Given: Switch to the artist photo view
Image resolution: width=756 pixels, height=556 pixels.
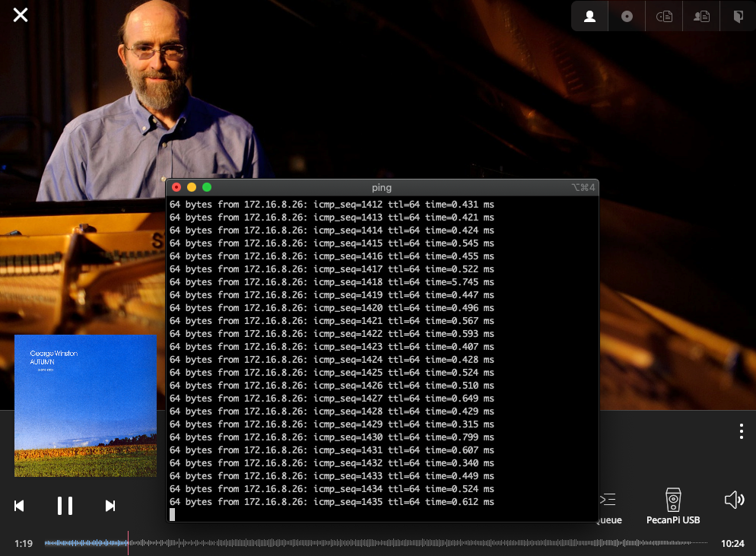Looking at the screenshot, I should tap(589, 16).
